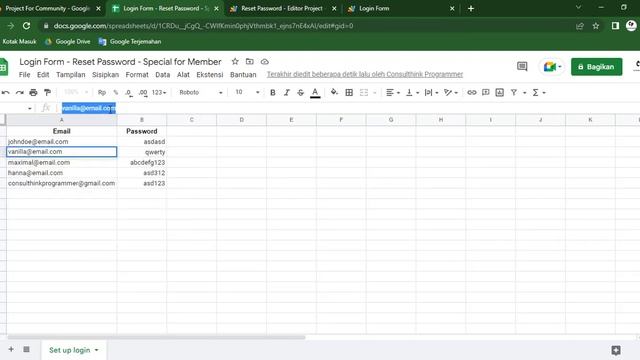Activate the paint format tool
This screenshot has height=360, width=640.
[47, 93]
